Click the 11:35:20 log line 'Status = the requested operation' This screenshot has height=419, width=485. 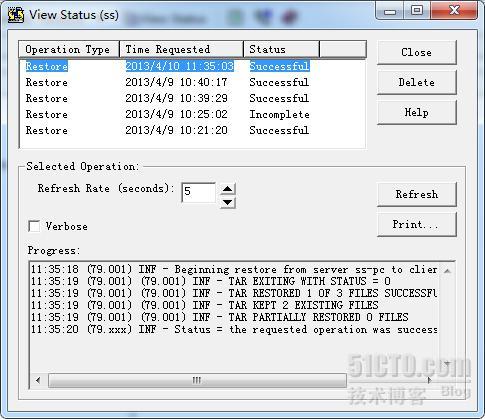[234, 329]
